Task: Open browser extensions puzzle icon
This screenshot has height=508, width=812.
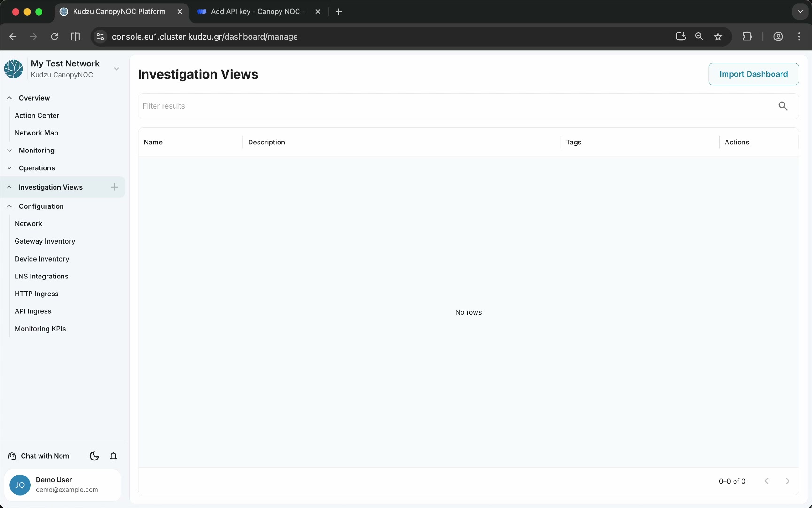Action: 747,37
